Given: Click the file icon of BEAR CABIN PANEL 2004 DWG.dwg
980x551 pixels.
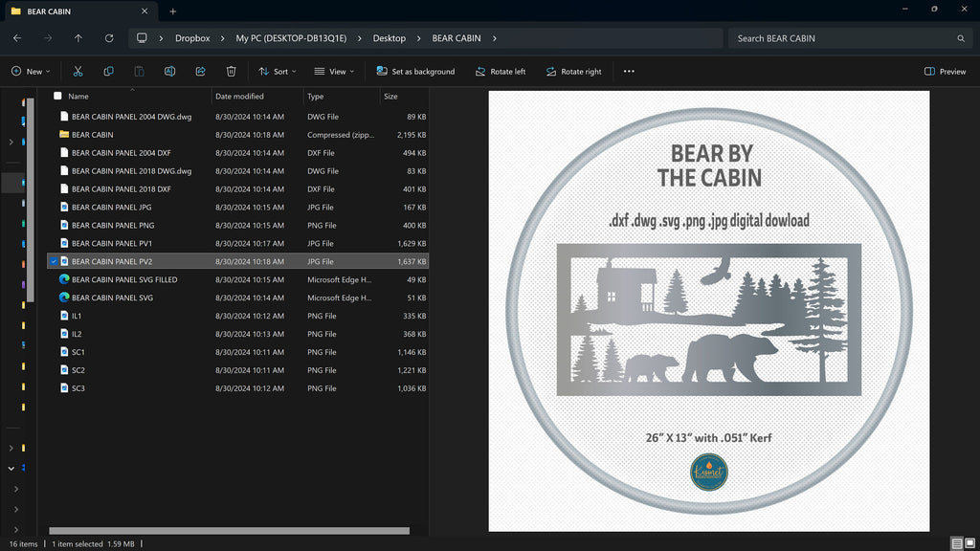Looking at the screenshot, I should pyautogui.click(x=64, y=116).
